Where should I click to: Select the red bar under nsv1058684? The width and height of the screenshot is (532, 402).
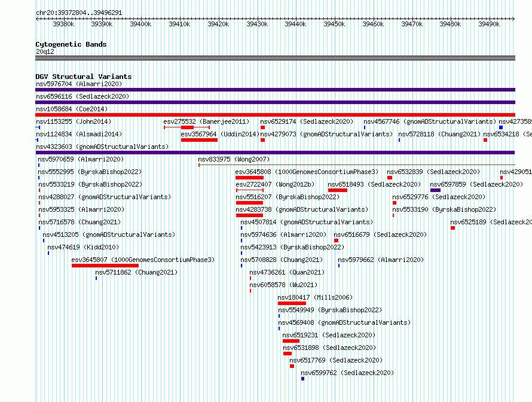275,115
